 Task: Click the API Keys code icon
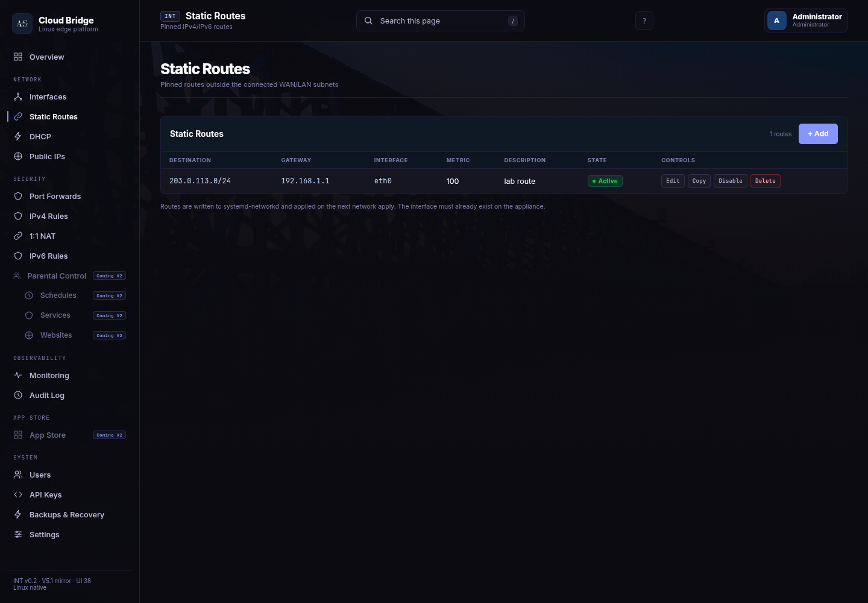pos(18,494)
